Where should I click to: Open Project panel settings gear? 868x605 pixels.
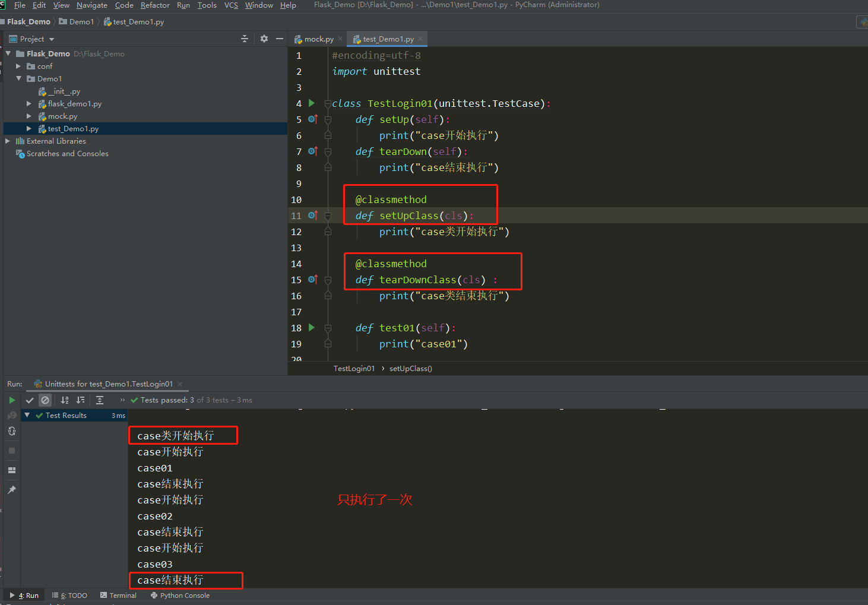[264, 39]
